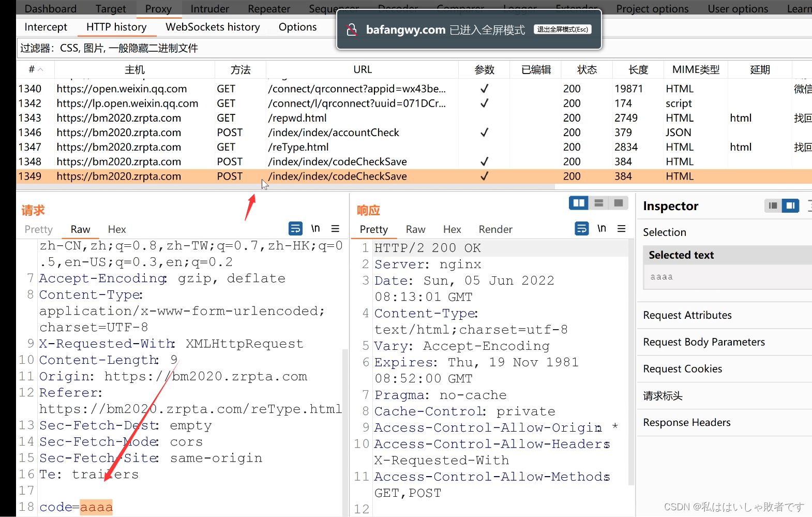
Task: Switch request view to Raw
Action: 80,229
